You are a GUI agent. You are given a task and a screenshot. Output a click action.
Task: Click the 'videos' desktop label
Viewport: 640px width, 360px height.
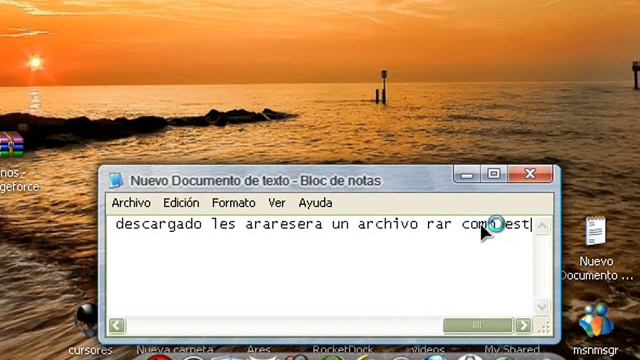[x=427, y=350]
